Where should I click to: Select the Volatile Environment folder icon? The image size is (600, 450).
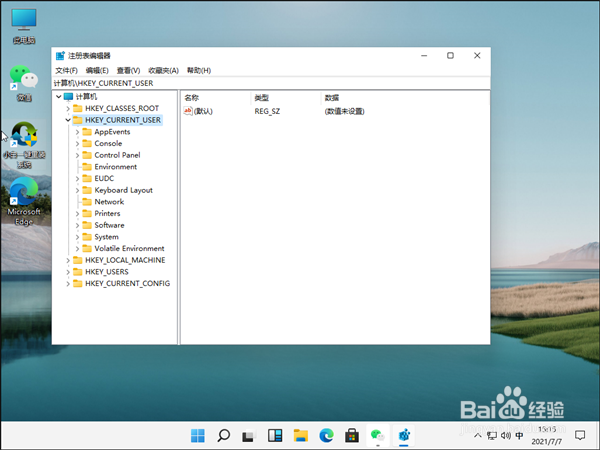click(87, 249)
